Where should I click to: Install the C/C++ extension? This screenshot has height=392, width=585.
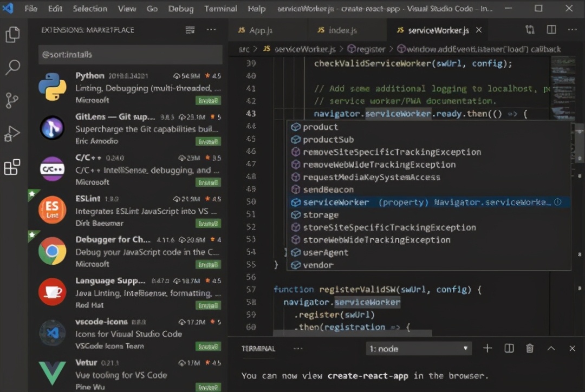pos(208,182)
